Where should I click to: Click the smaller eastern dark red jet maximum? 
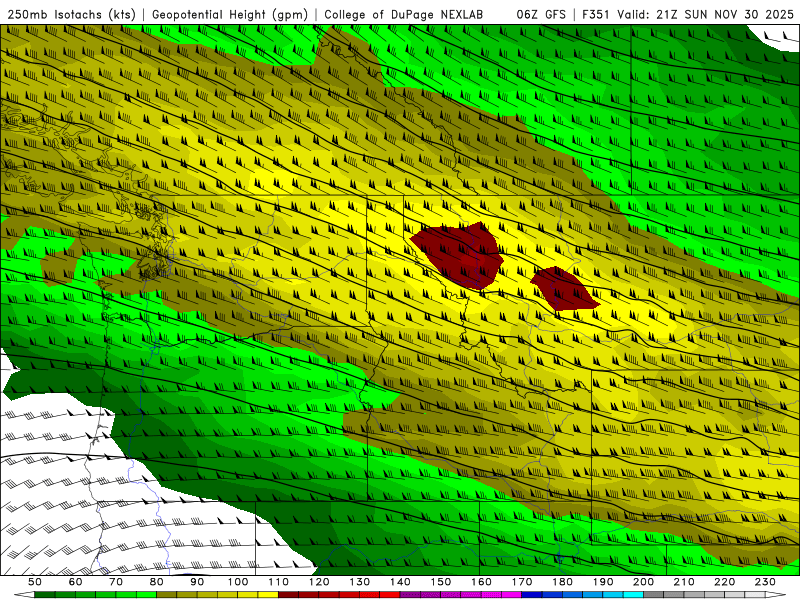[564, 289]
